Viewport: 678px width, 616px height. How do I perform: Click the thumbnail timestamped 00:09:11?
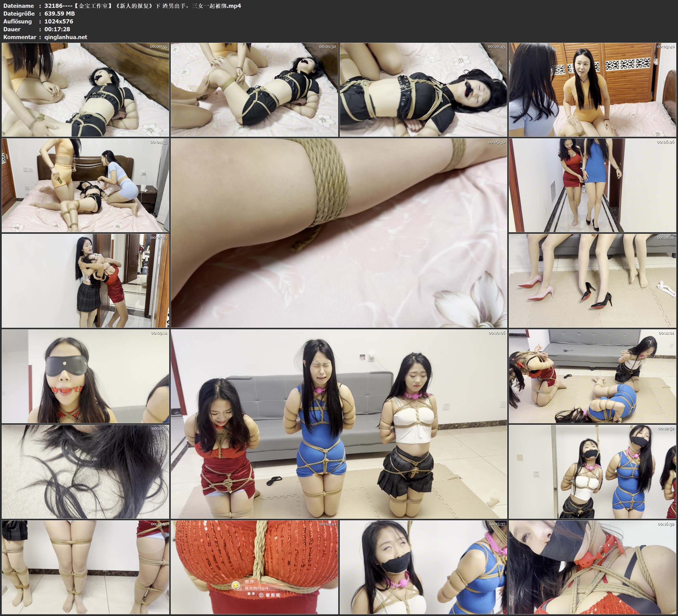click(x=85, y=376)
